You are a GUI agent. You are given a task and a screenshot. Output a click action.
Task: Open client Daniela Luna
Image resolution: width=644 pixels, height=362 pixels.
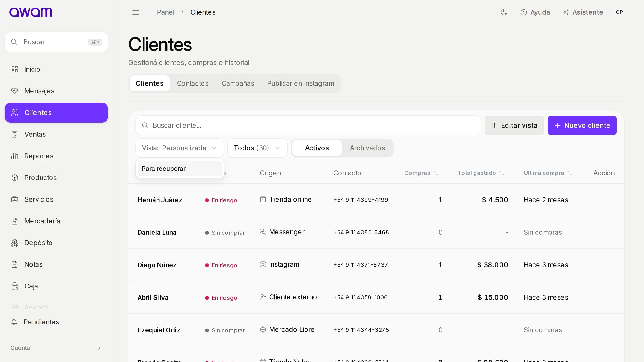coord(157,233)
